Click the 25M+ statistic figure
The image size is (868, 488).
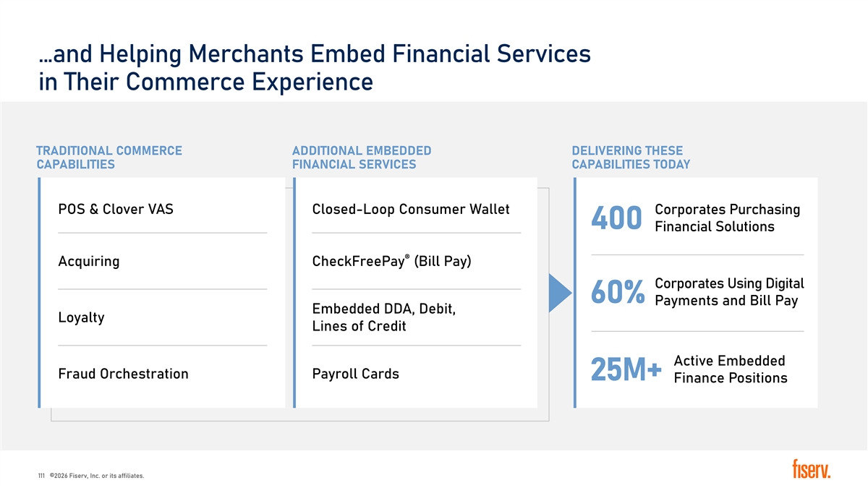pyautogui.click(x=626, y=370)
